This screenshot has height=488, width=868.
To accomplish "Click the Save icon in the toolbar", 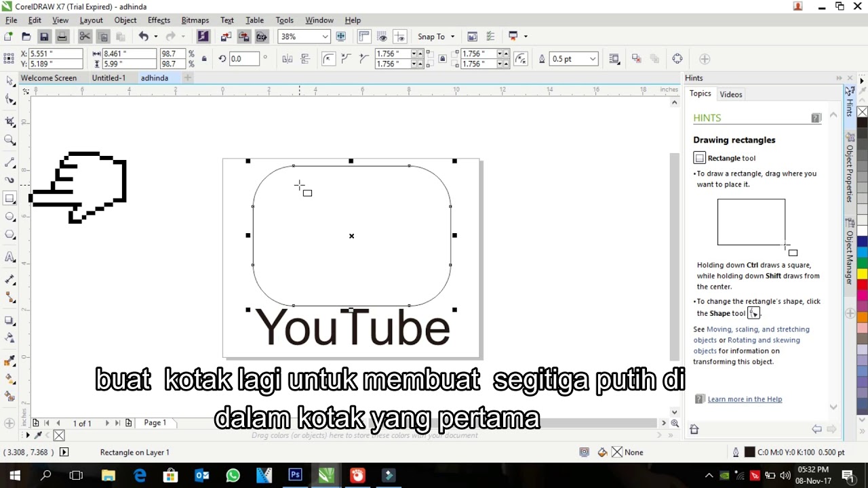I will (44, 37).
